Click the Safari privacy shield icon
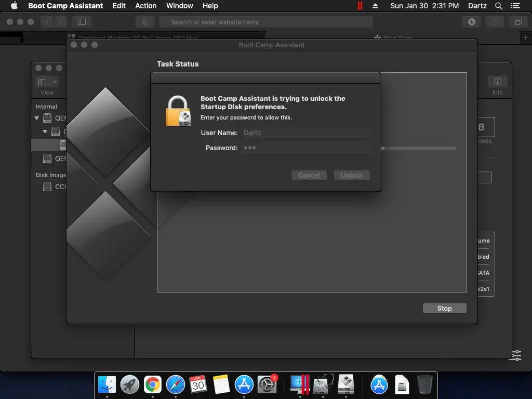Viewport: 532px width, 399px height. point(145,22)
